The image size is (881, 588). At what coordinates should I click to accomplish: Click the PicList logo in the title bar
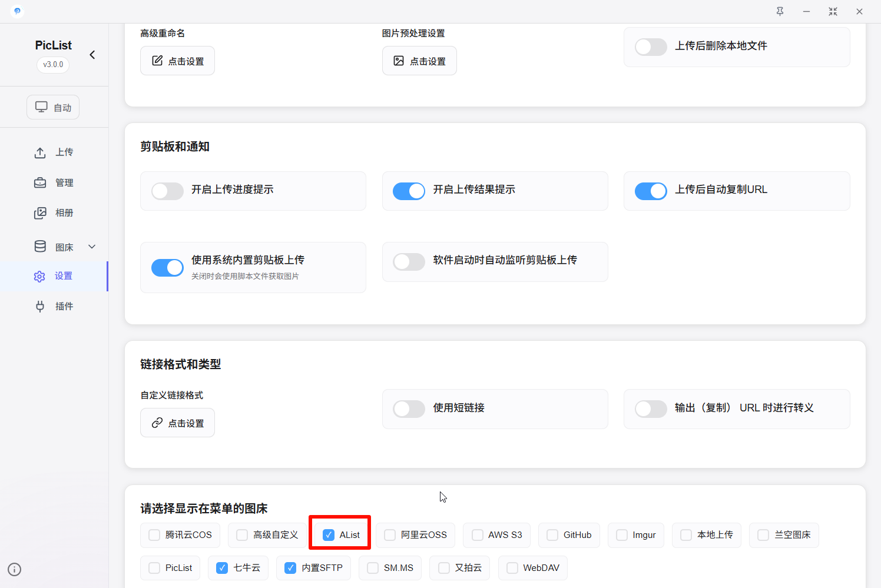[x=17, y=11]
